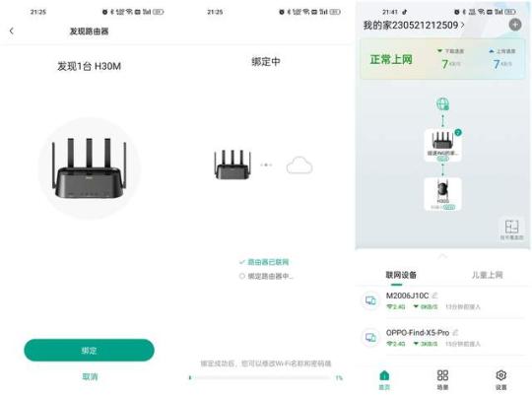Expand the device list pull-up chevron
The image size is (532, 395).
[442, 256]
